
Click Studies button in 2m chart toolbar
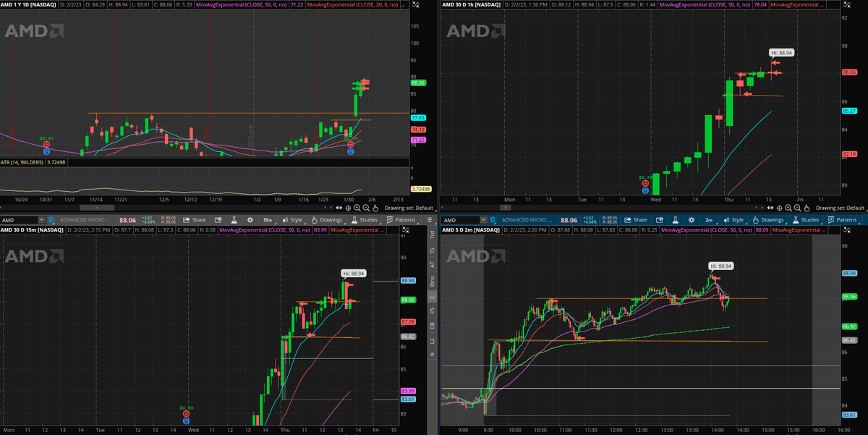pos(805,220)
